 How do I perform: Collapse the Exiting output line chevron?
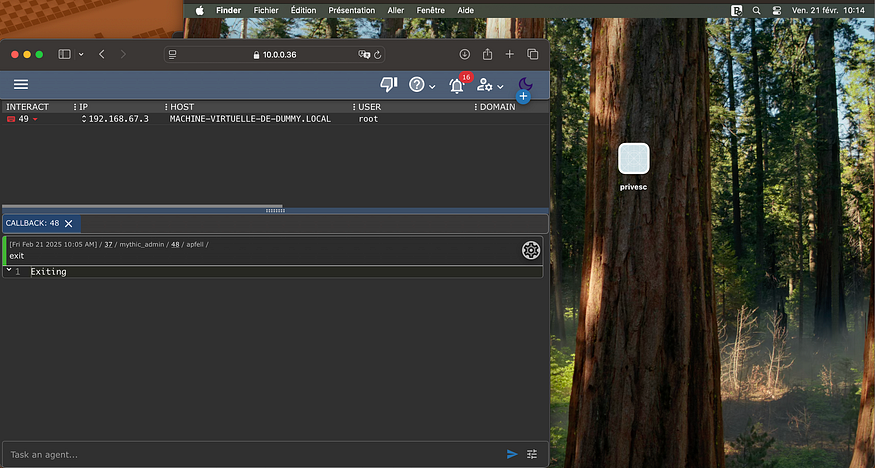pyautogui.click(x=8, y=271)
